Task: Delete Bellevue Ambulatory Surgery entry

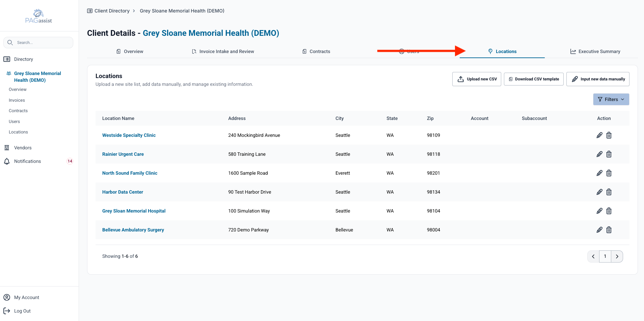Action: 609,230
